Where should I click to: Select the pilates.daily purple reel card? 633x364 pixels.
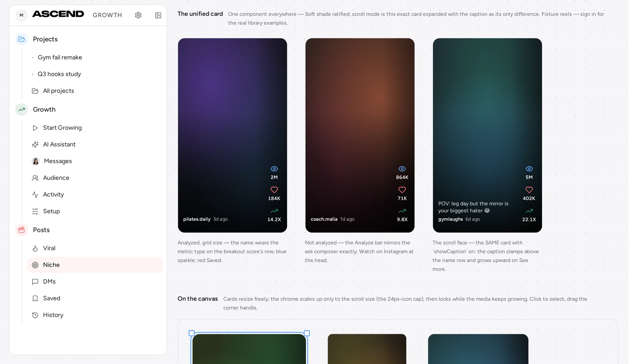tap(232, 135)
